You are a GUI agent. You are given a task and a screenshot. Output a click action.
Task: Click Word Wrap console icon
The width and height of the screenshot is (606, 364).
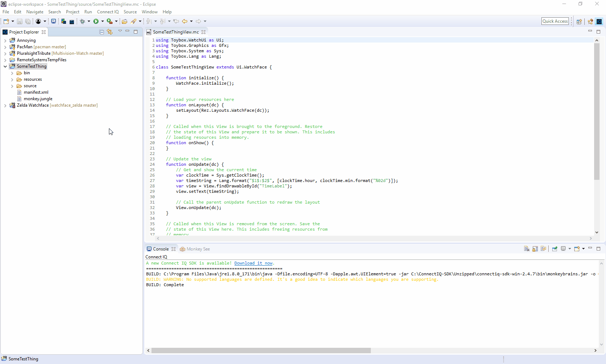click(x=543, y=249)
